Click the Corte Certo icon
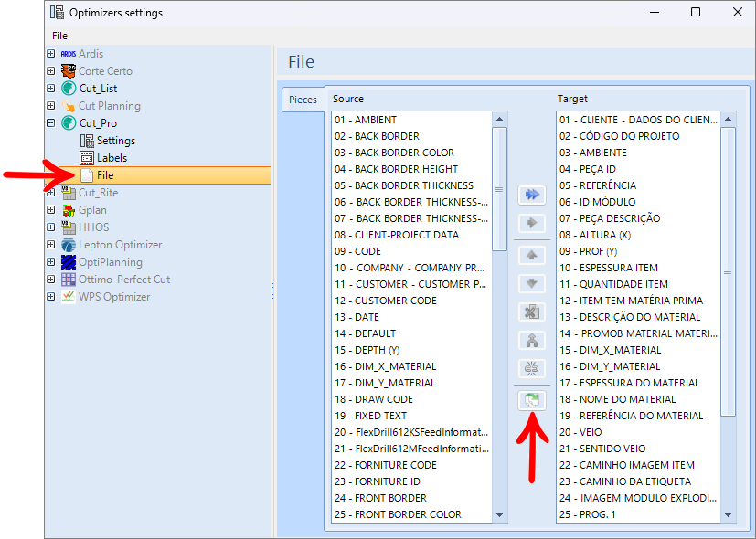The width and height of the screenshot is (756, 539). click(x=69, y=71)
